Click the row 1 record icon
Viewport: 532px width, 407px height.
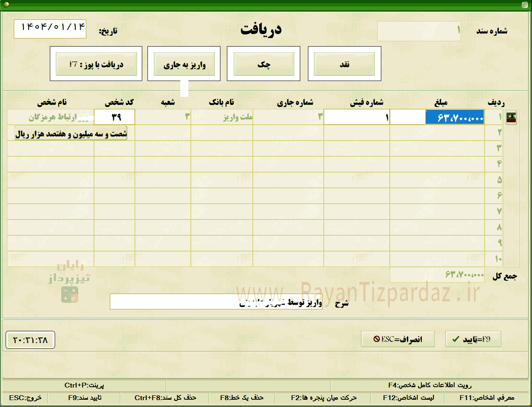click(511, 117)
